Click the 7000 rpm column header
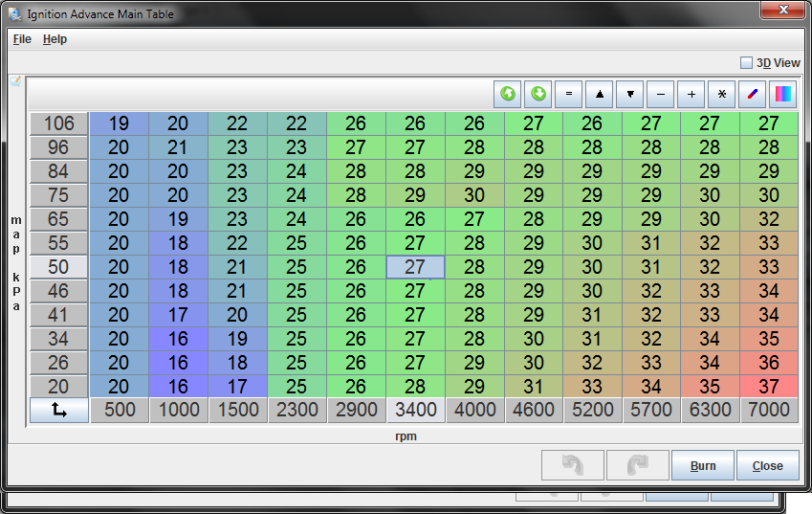The image size is (812, 514). point(769,410)
